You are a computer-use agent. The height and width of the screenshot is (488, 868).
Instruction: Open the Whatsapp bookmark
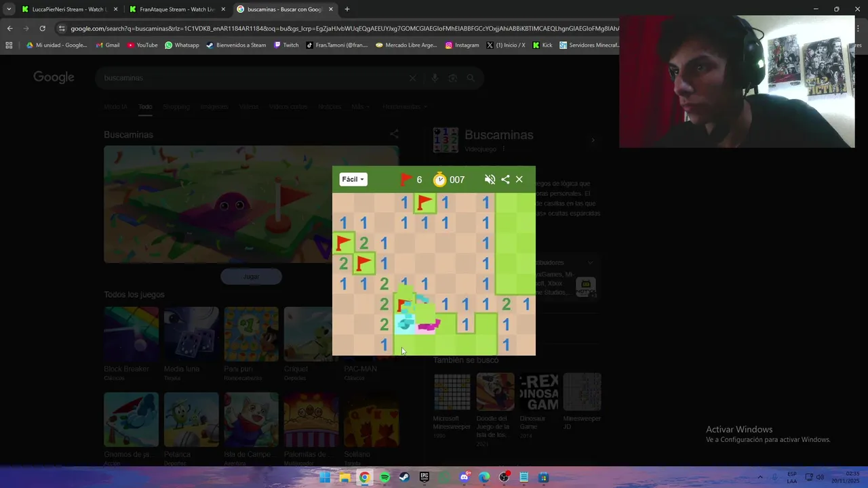tap(182, 45)
